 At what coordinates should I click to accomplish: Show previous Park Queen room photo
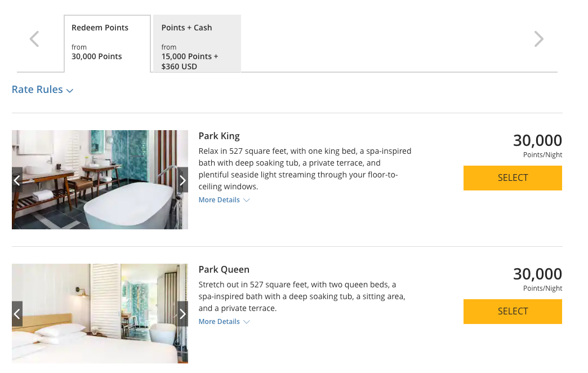(17, 314)
